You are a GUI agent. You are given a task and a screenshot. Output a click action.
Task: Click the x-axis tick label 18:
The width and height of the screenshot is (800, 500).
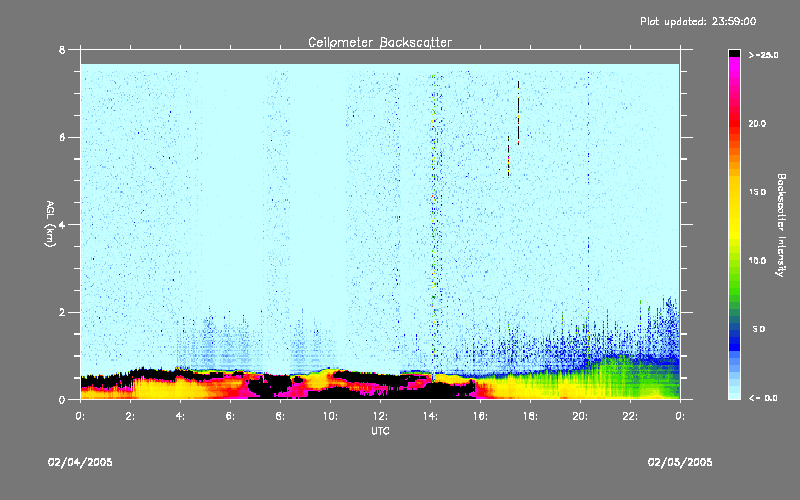(530, 416)
